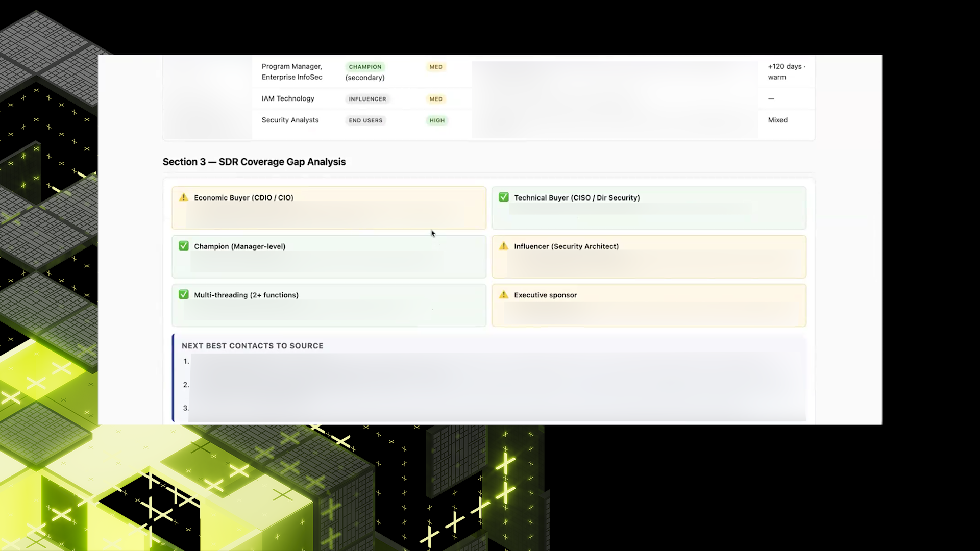Click the green check beside Champion (Manager-level)
This screenshot has height=551, width=980.
(184, 246)
